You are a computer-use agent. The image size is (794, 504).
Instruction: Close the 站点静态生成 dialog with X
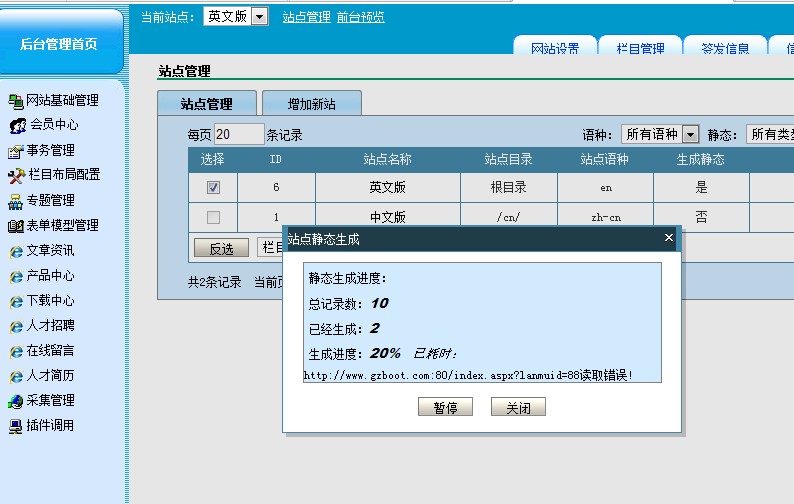click(x=669, y=238)
